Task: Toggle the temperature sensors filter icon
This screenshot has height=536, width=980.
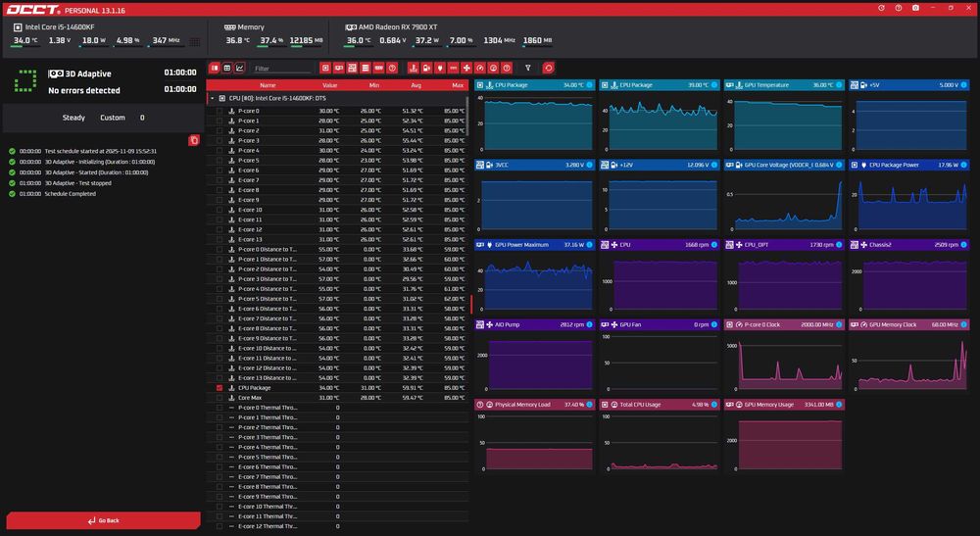Action: click(413, 69)
